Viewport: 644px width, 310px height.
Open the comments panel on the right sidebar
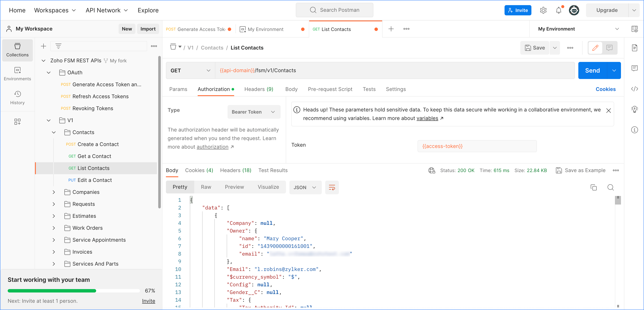[x=635, y=68]
